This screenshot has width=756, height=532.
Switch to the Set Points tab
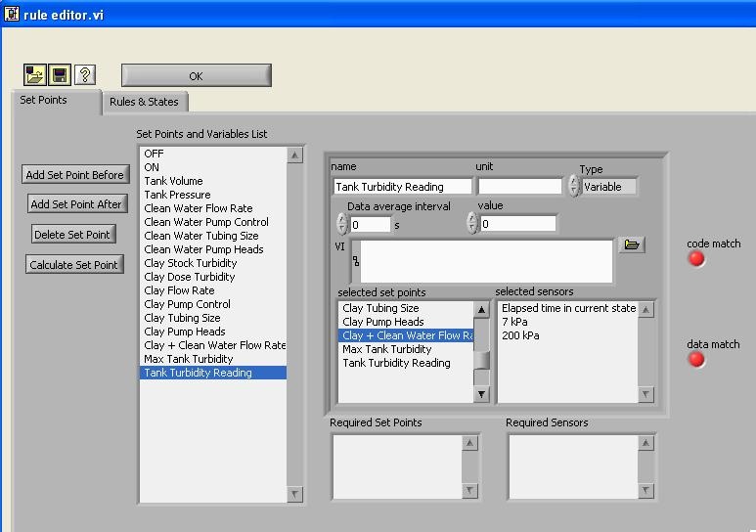tap(57, 101)
